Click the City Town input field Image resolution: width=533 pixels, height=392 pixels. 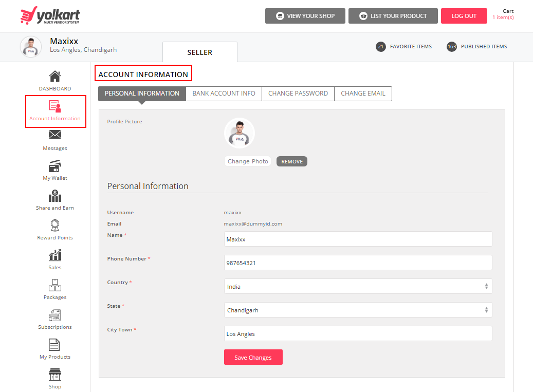pos(358,333)
